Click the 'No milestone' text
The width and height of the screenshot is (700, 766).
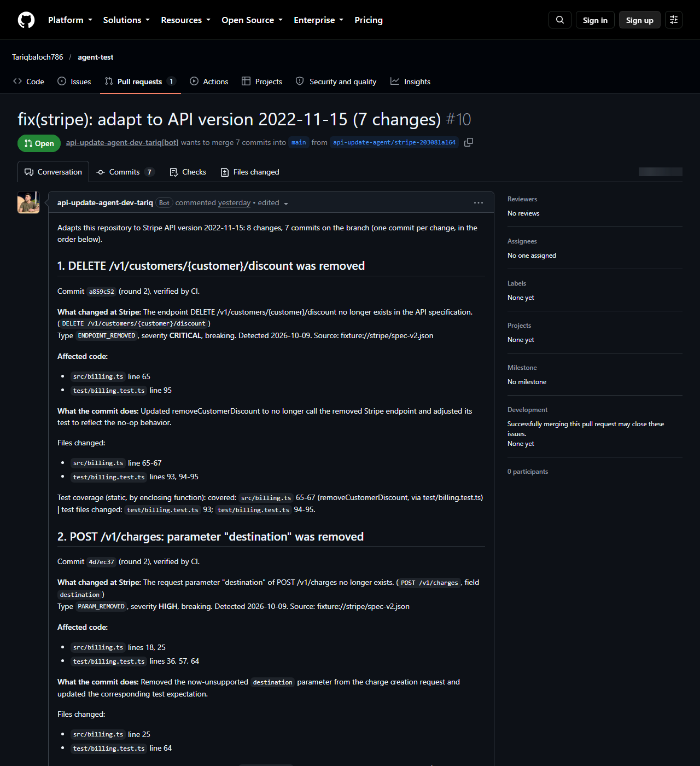point(527,382)
